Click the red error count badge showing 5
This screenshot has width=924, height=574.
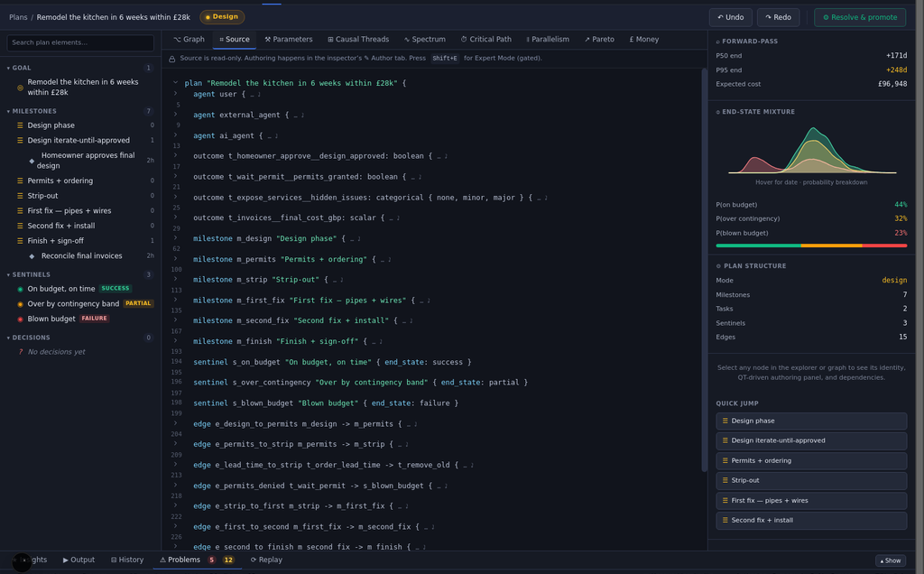(x=211, y=560)
